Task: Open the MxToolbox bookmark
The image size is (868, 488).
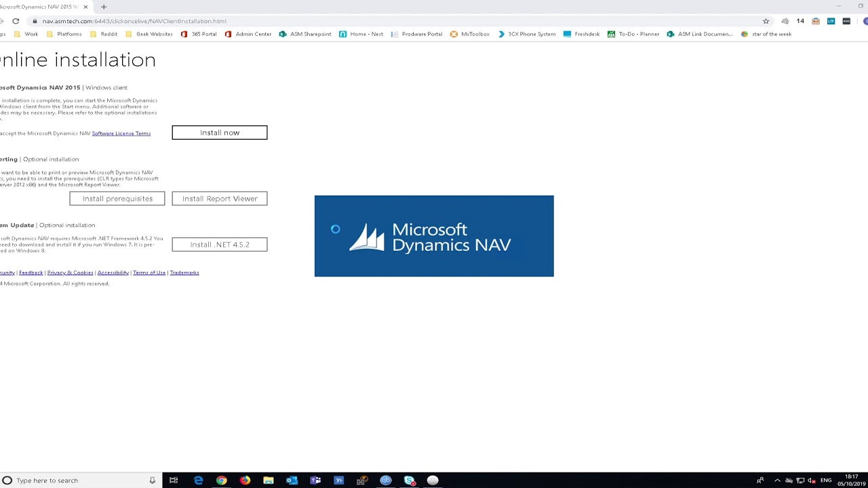Action: pos(470,34)
